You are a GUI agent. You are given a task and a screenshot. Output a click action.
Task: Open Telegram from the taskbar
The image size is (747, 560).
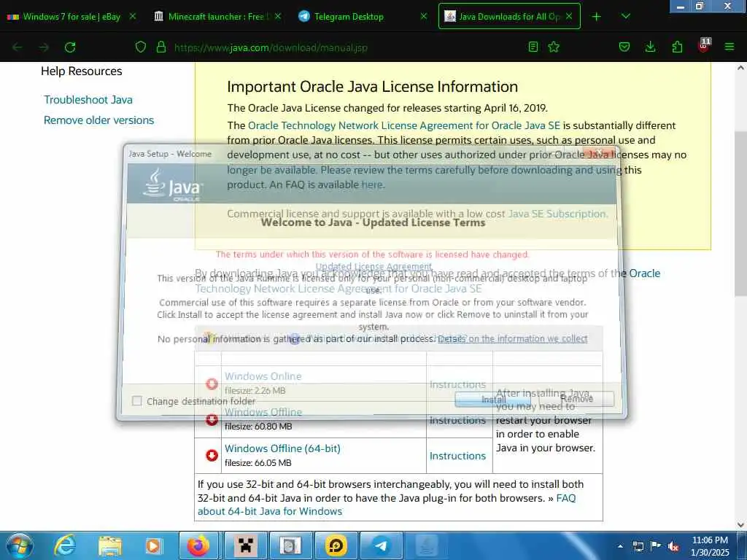381,545
